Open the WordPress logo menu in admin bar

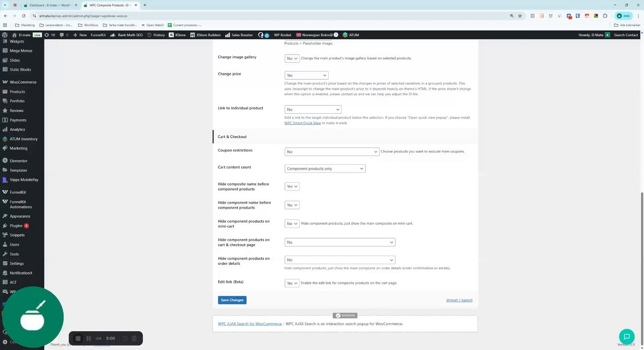tap(5, 35)
